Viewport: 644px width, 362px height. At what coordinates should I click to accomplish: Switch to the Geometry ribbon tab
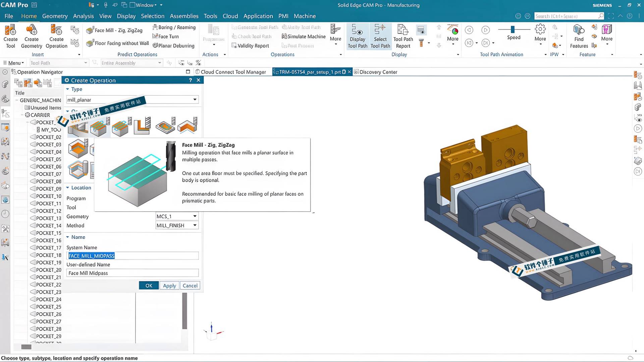click(x=55, y=16)
